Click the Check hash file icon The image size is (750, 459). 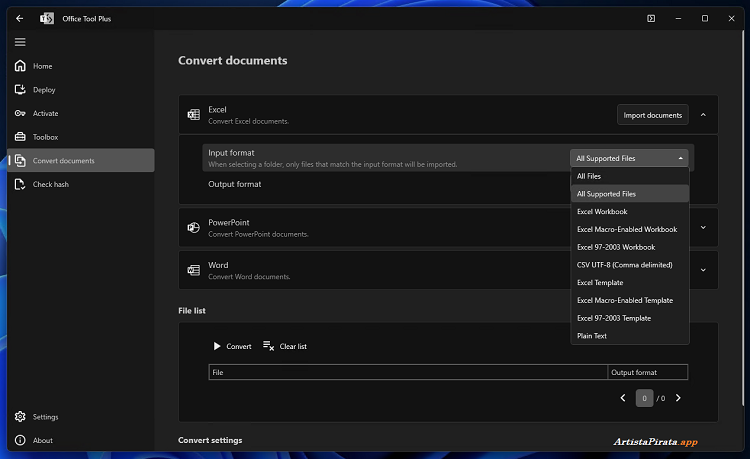[x=20, y=184]
